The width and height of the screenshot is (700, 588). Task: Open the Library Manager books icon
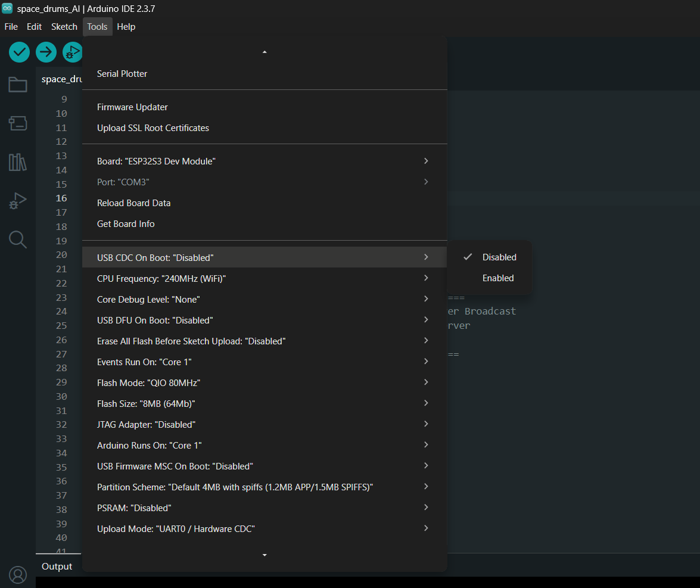[18, 162]
